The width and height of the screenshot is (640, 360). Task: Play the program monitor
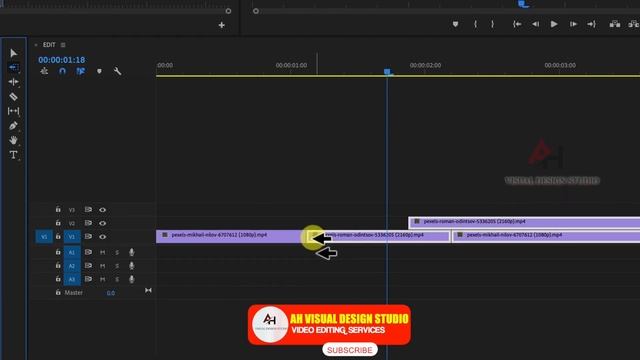coord(554,24)
